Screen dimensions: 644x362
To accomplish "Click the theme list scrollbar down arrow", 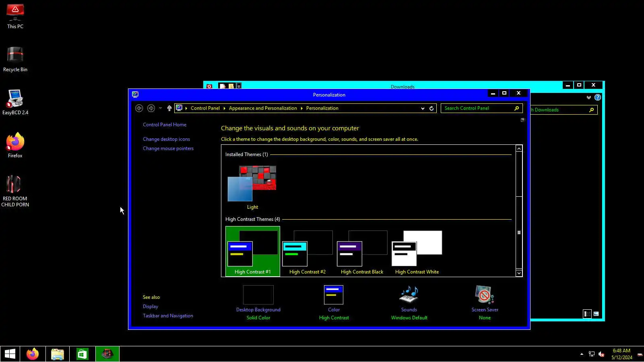I will [519, 273].
